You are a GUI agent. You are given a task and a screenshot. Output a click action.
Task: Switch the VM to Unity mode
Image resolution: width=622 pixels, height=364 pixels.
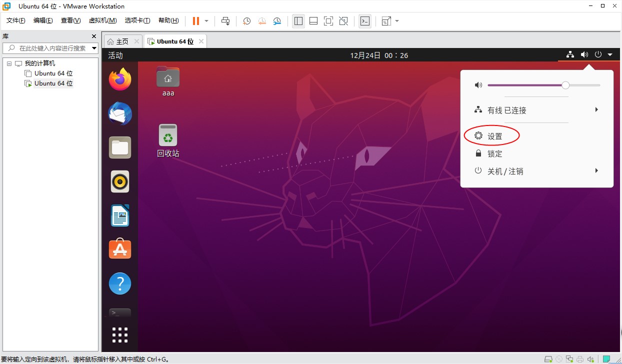[x=343, y=21]
